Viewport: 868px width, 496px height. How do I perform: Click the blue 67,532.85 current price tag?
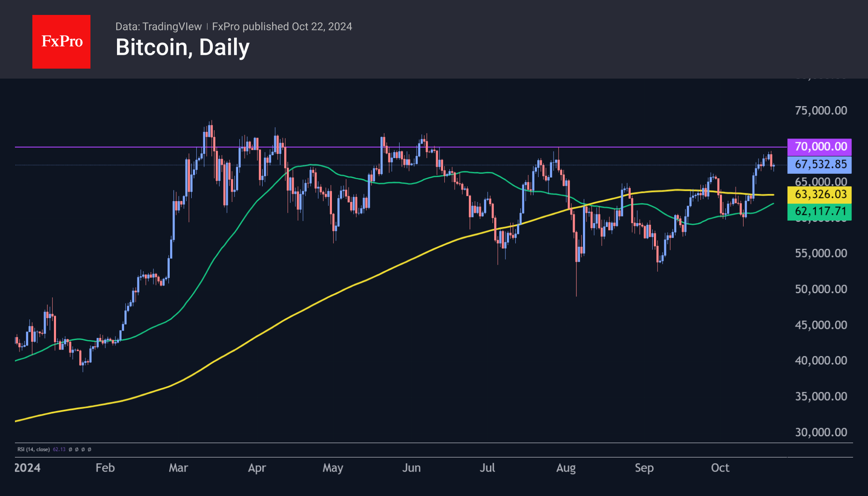pos(819,165)
